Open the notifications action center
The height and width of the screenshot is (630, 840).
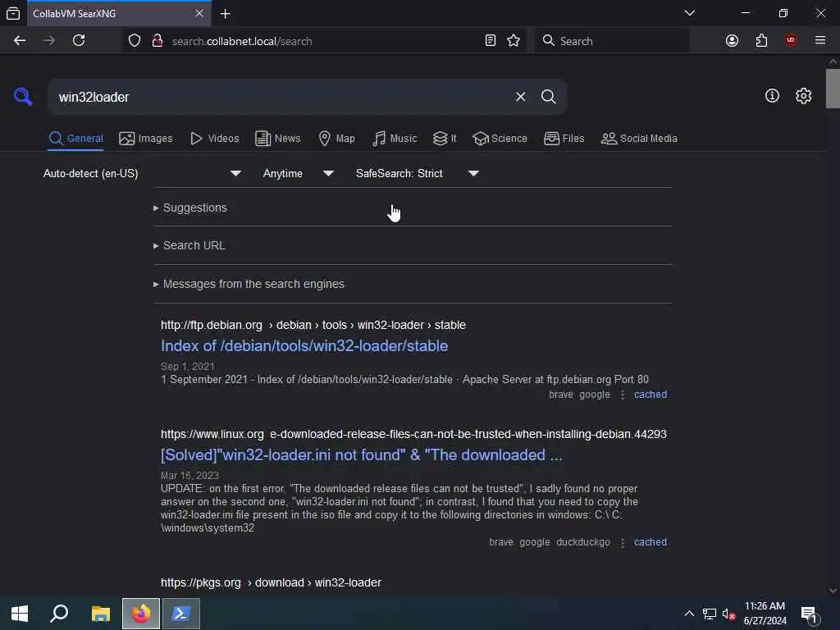[x=810, y=614]
